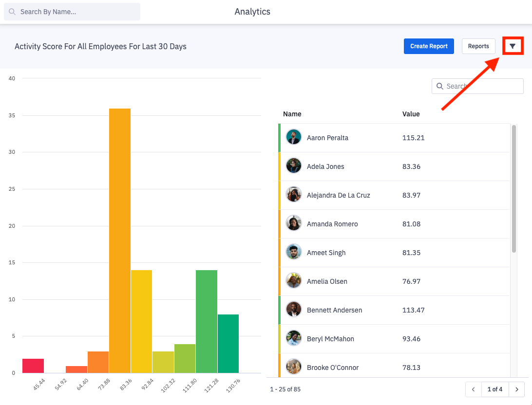This screenshot has height=405, width=532.
Task: Click Adela Jones's profile picture
Action: click(294, 166)
